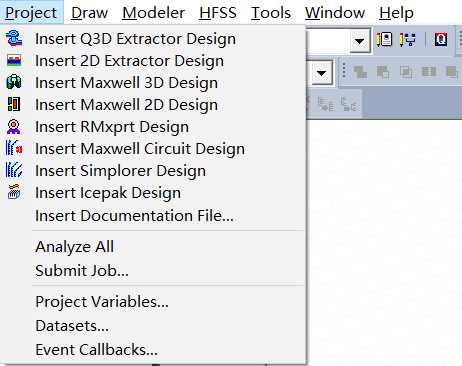Click the pencil-and-network diagram icon
The image size is (462, 366).
(x=408, y=40)
